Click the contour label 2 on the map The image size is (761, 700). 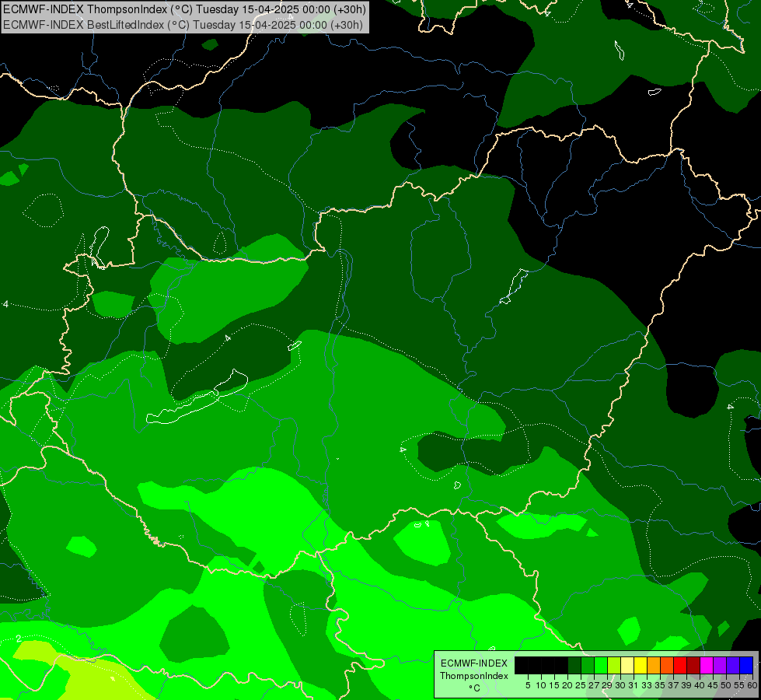point(19,639)
